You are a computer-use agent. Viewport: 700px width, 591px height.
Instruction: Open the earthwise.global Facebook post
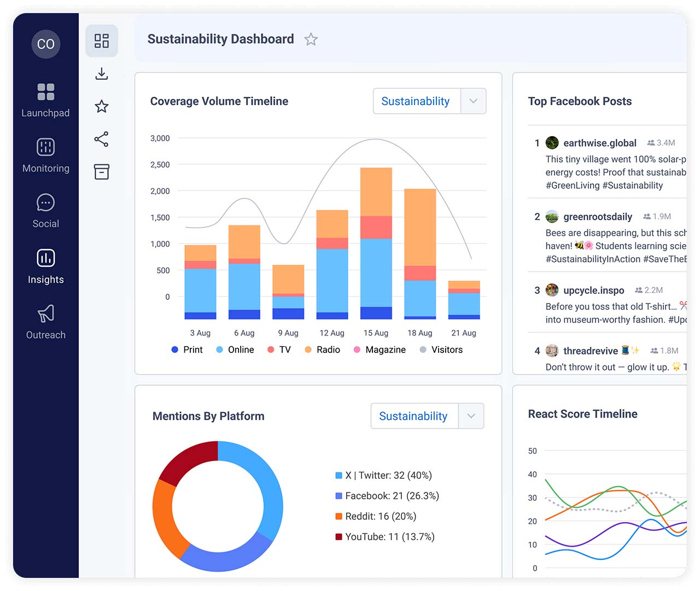[x=600, y=142]
